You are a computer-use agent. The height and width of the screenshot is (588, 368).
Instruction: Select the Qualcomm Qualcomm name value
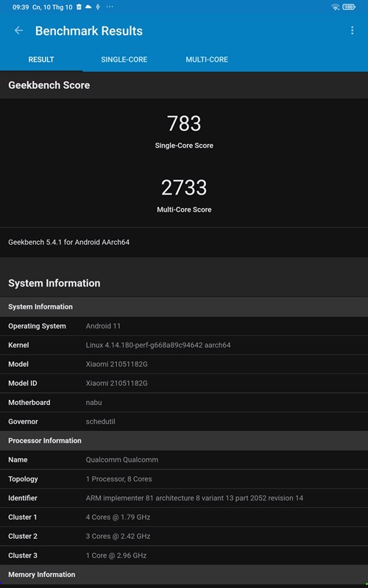pos(122,460)
